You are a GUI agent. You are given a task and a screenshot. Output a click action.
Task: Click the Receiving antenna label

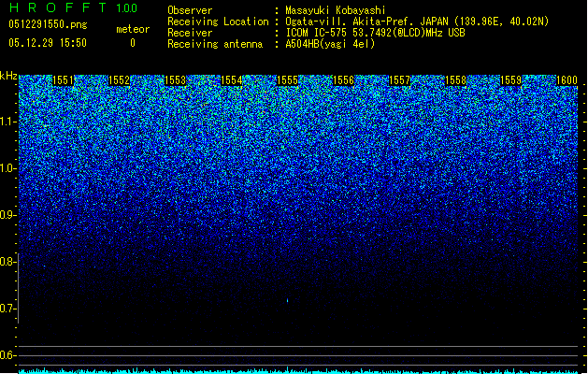(x=215, y=44)
